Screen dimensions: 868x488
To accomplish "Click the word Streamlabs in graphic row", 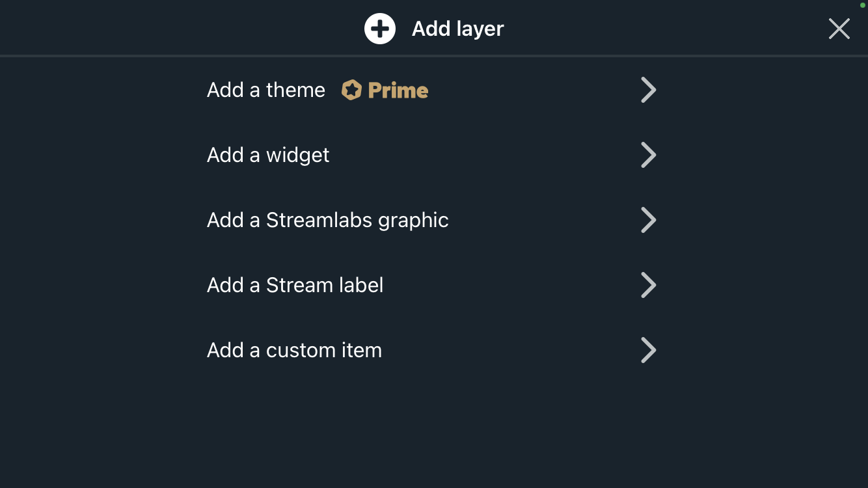I will [319, 220].
